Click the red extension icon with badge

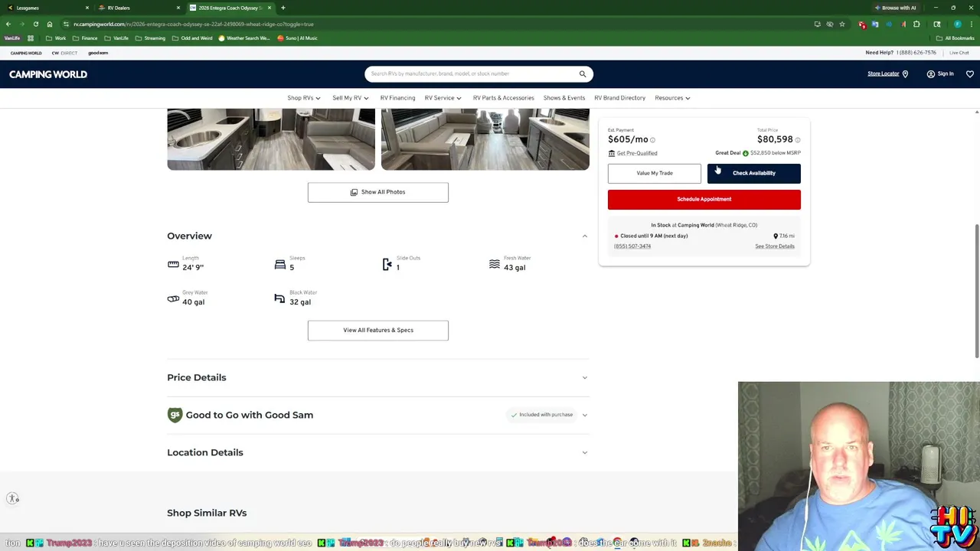(862, 24)
